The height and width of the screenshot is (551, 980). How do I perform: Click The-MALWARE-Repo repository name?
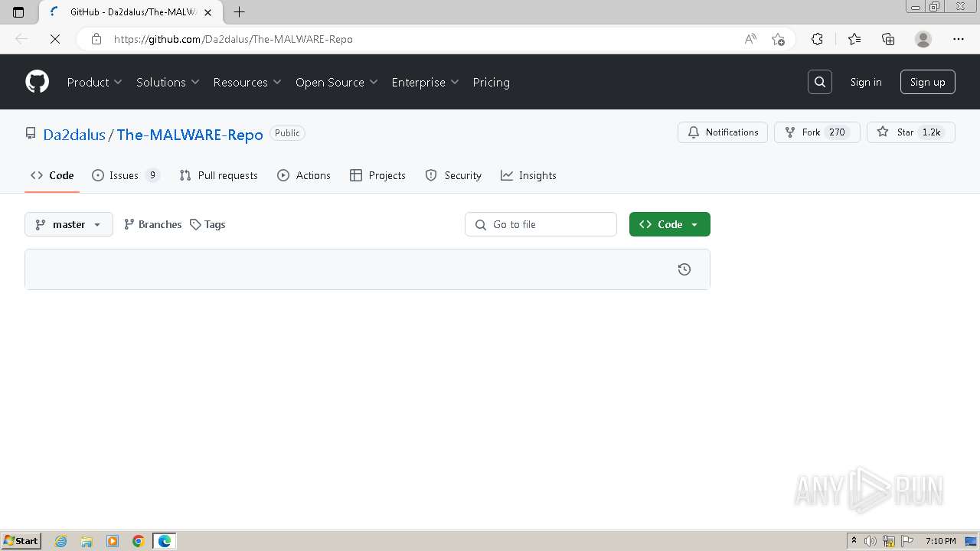coord(190,134)
